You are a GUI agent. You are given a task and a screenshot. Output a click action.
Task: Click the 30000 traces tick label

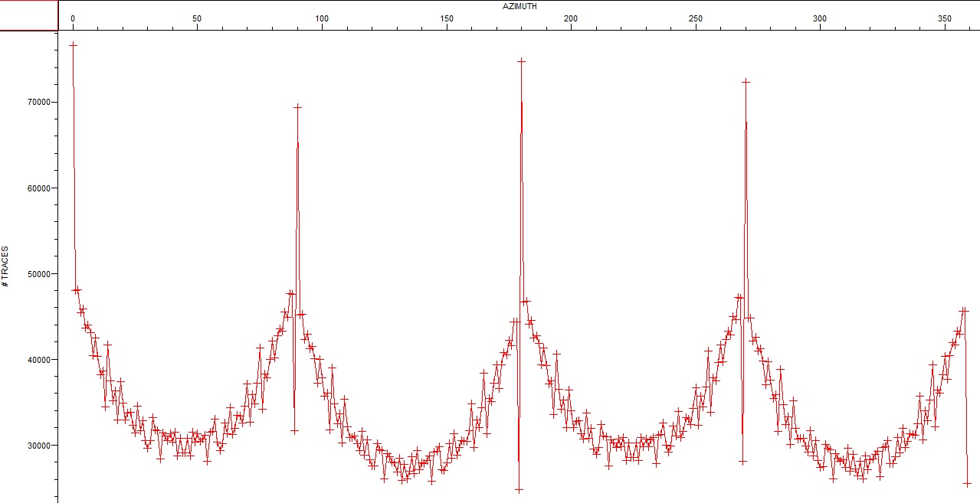coord(38,445)
